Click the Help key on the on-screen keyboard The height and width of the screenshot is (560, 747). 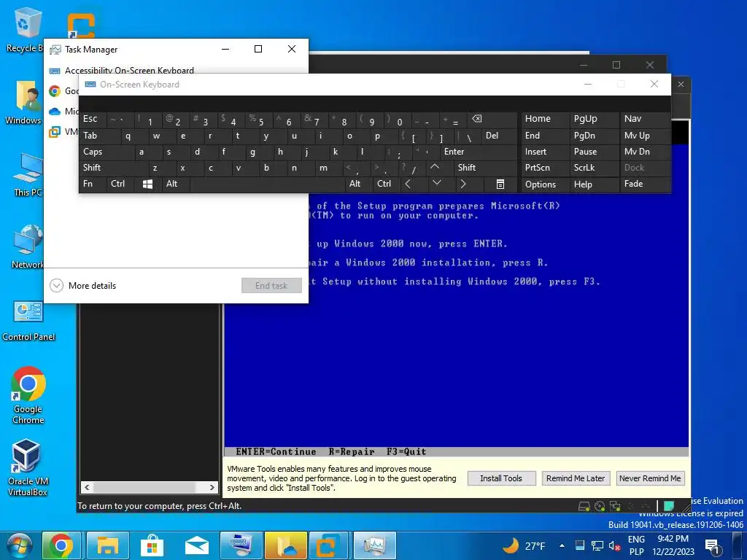point(594,184)
